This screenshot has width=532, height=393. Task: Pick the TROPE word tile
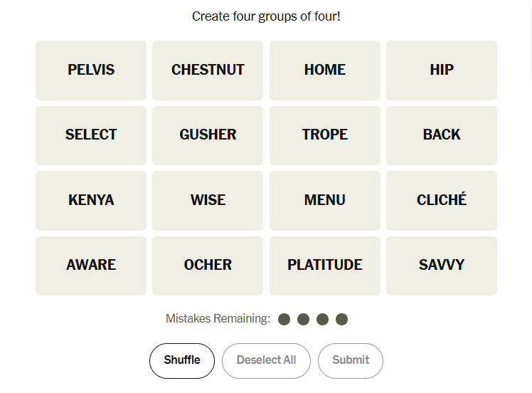click(x=325, y=135)
